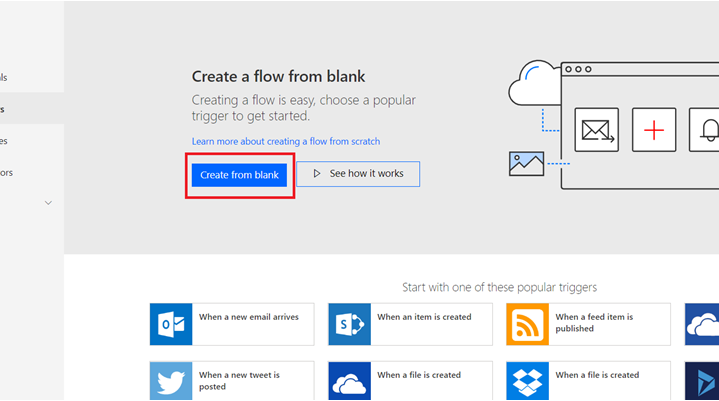Click the bell icon in the illustration
The height and width of the screenshot is (401, 719).
tap(704, 130)
